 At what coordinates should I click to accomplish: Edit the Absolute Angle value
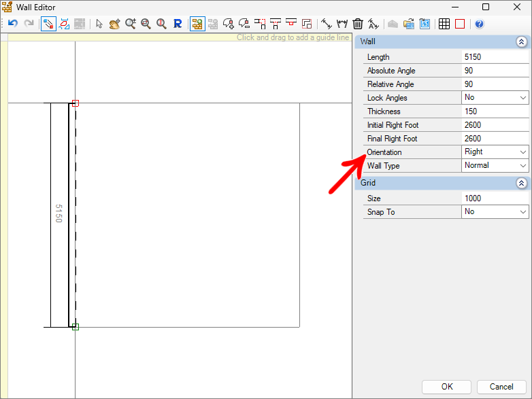click(495, 71)
